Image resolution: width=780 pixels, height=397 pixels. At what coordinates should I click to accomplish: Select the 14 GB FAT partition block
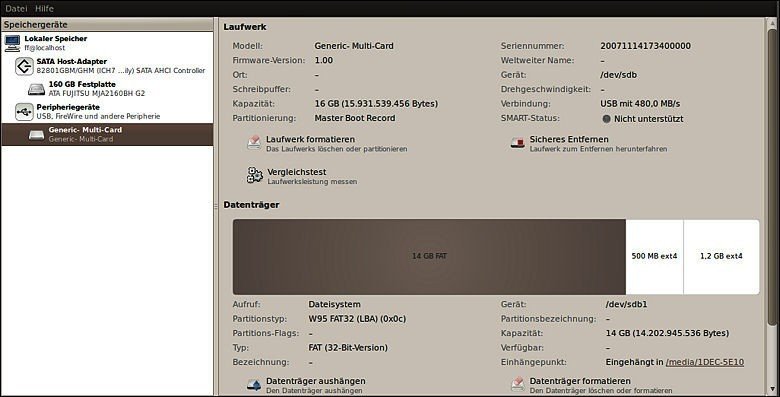tap(429, 256)
